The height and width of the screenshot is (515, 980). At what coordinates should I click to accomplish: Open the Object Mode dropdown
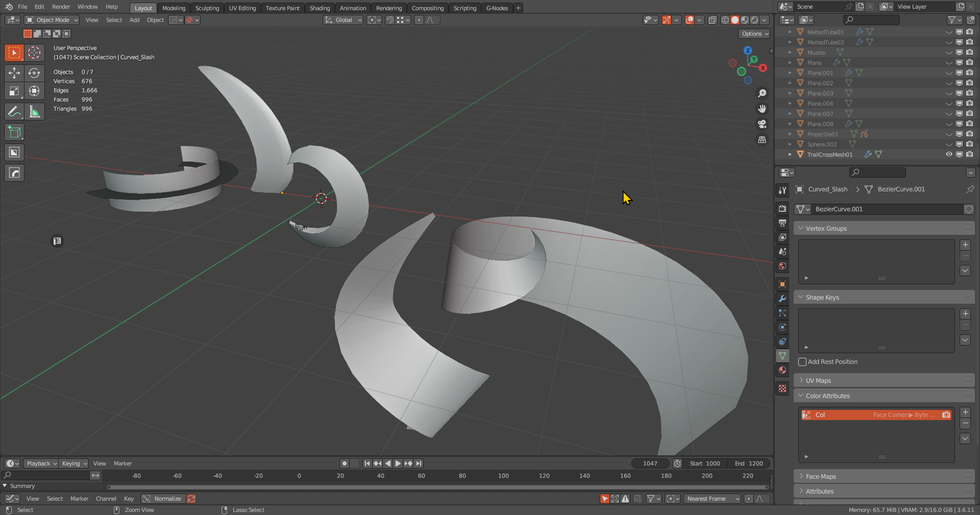tap(52, 20)
